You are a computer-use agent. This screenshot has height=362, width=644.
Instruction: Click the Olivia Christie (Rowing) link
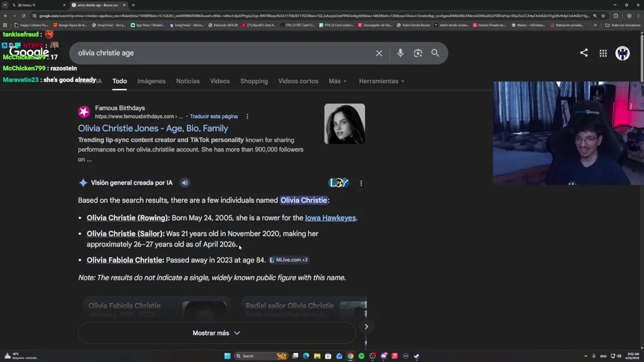click(128, 218)
